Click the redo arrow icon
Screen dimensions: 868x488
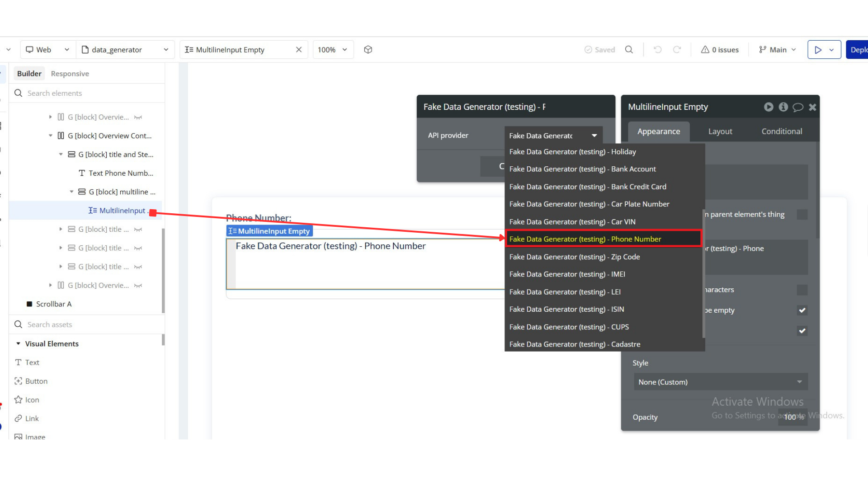pos(677,50)
